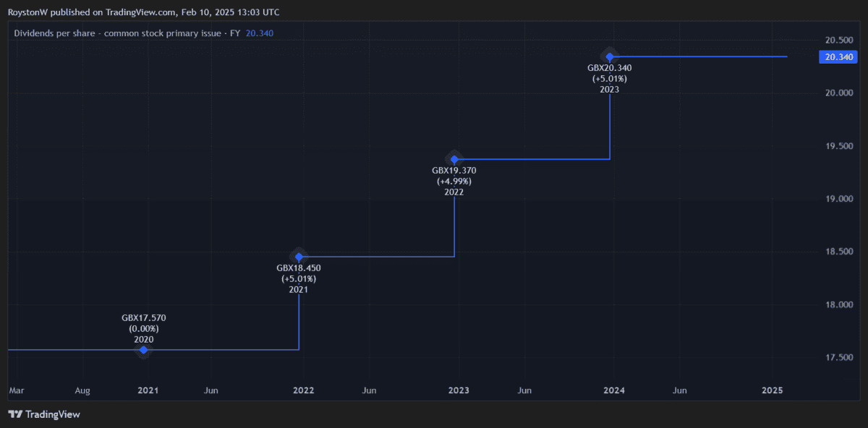868x428 pixels.
Task: Select the 2024 label on time axis
Action: (614, 390)
